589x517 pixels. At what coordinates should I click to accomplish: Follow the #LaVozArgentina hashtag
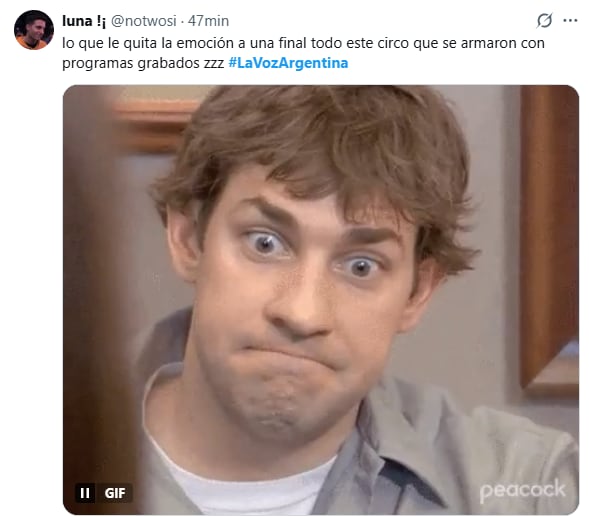click(x=288, y=63)
